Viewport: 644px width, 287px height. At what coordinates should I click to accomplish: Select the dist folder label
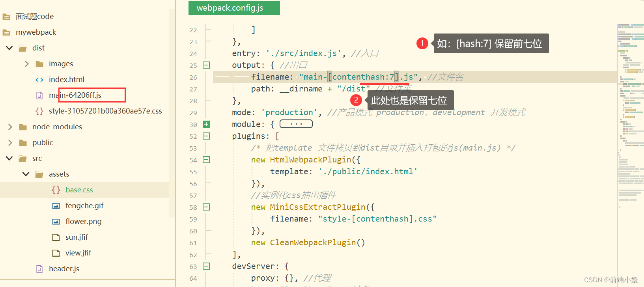click(38, 48)
